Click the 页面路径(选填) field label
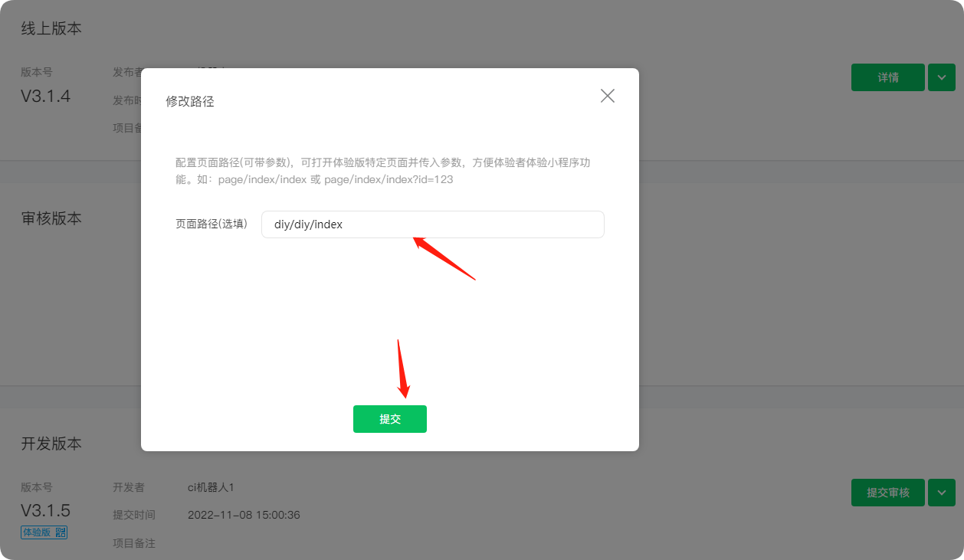The height and width of the screenshot is (560, 964). 211,224
